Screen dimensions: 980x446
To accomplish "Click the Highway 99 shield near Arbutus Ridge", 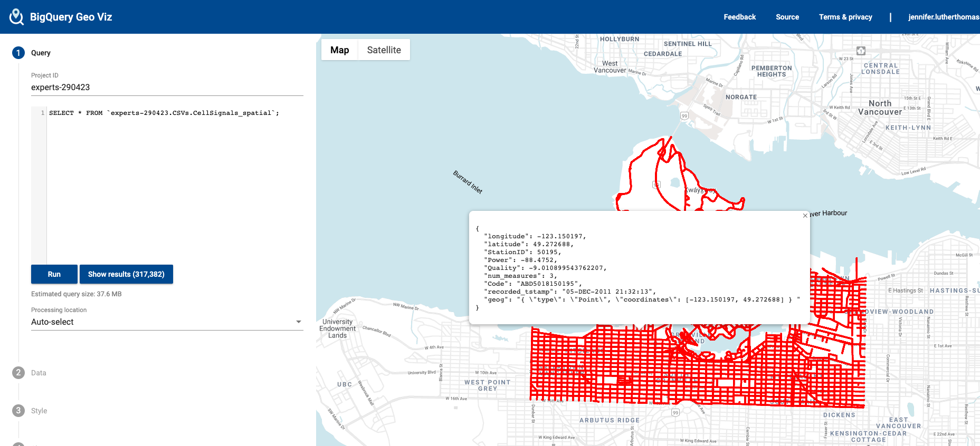I will coord(675,412).
